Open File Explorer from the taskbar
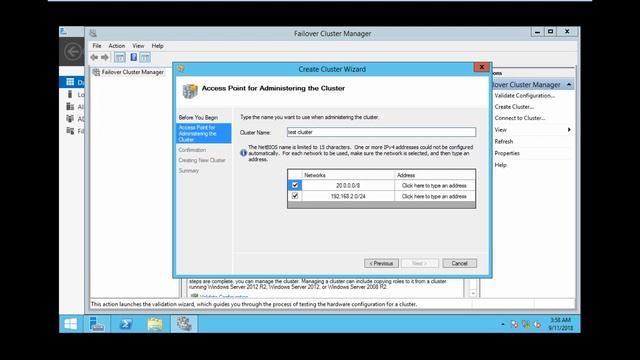The image size is (640, 360). click(x=155, y=324)
